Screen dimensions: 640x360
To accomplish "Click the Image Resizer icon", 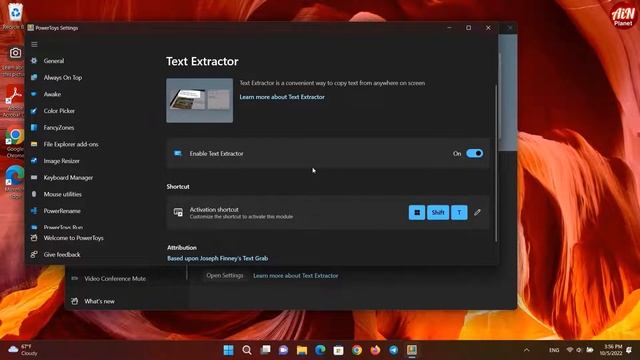I will [x=34, y=161].
